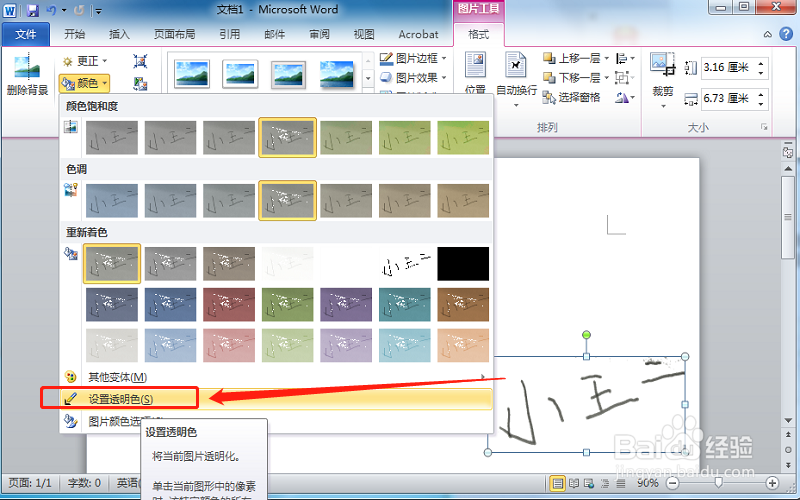Collapse the ribbon with the caret icon

[767, 35]
